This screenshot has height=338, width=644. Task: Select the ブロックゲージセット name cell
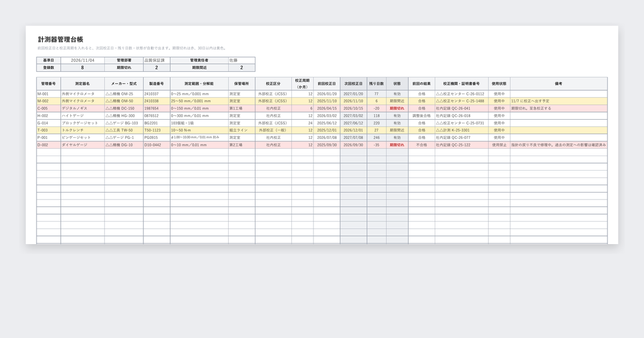83,123
